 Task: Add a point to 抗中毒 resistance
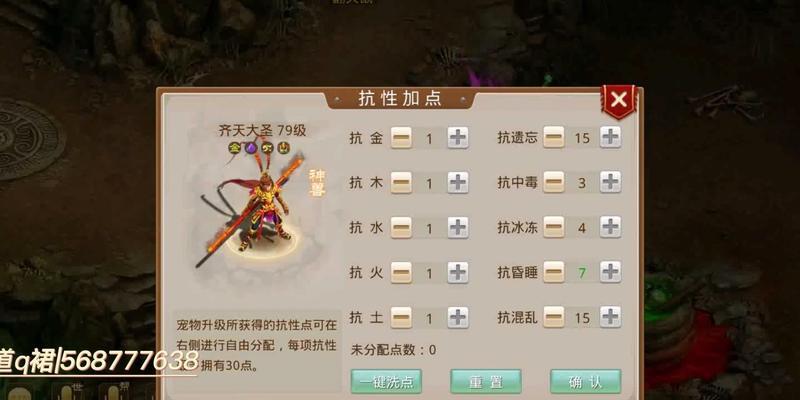(x=610, y=182)
